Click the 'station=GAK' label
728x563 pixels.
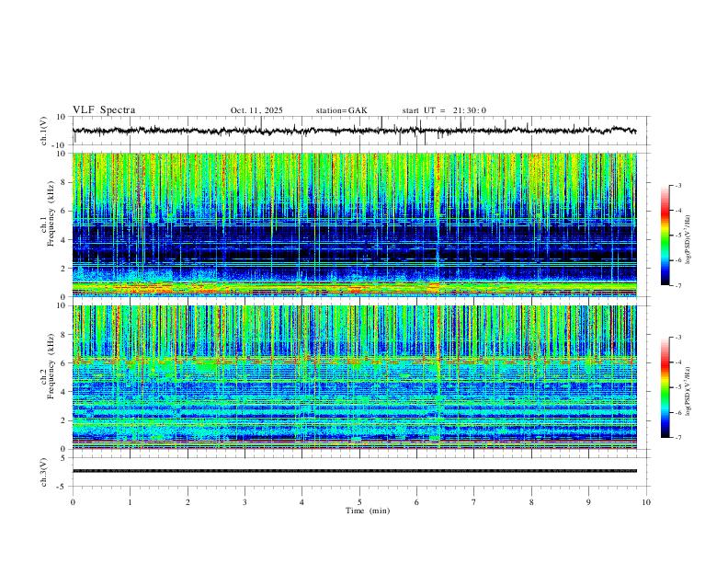click(x=341, y=110)
